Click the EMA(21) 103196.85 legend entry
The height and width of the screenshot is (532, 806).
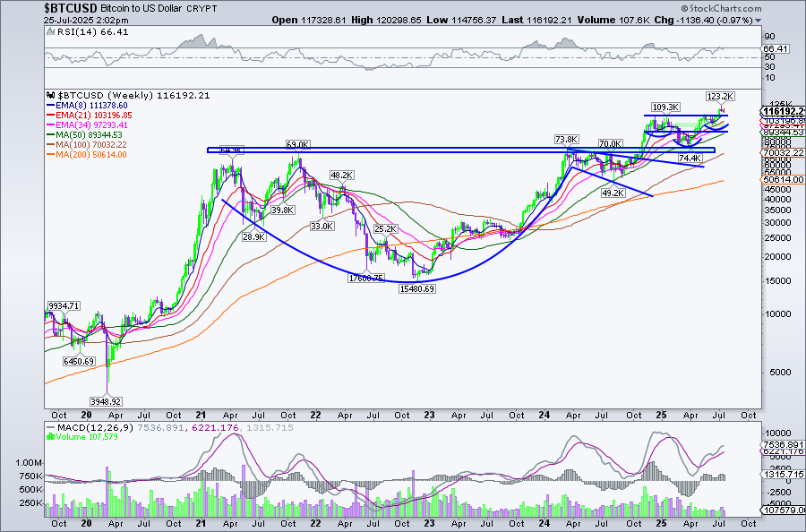pyautogui.click(x=89, y=116)
